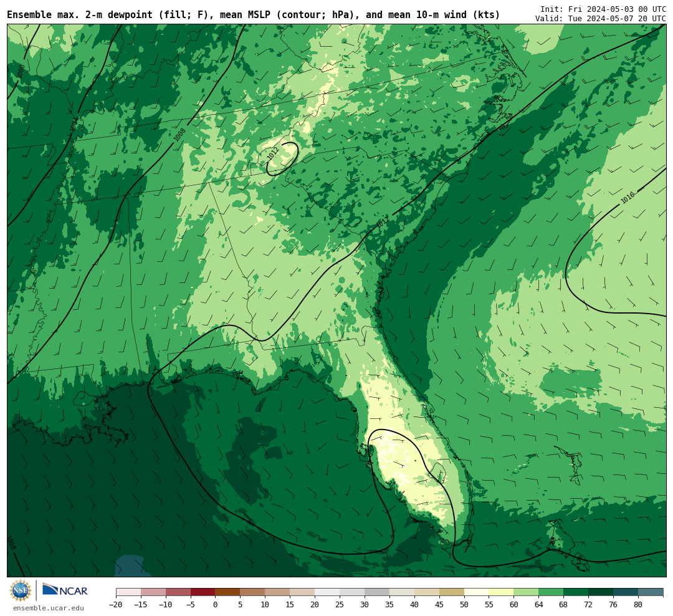Click the '50' colorbar tick label

[464, 605]
